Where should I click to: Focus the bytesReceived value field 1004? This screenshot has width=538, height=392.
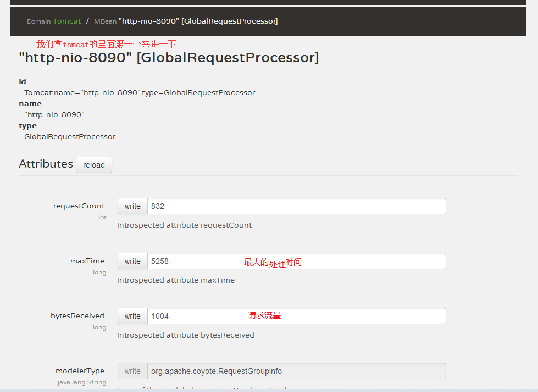296,316
